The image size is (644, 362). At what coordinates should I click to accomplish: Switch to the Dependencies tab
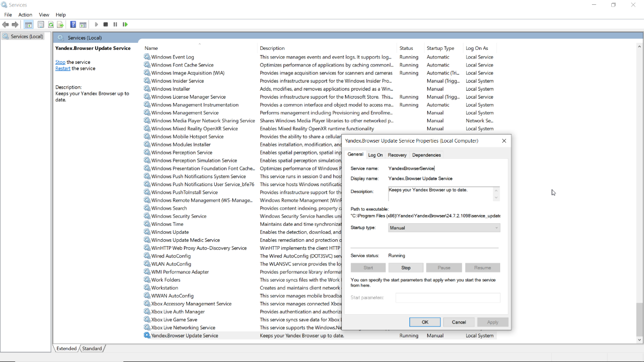click(x=427, y=155)
